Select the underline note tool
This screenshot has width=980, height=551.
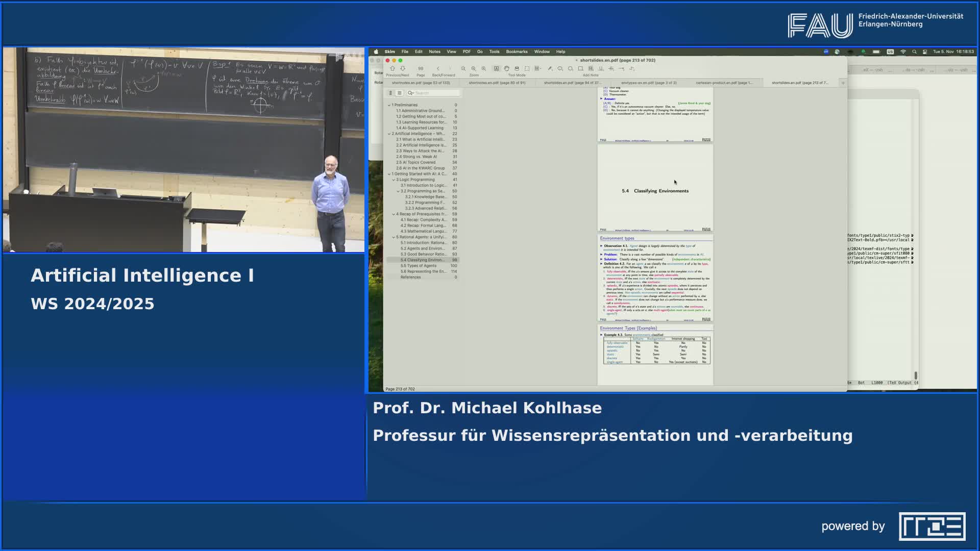[x=601, y=68]
